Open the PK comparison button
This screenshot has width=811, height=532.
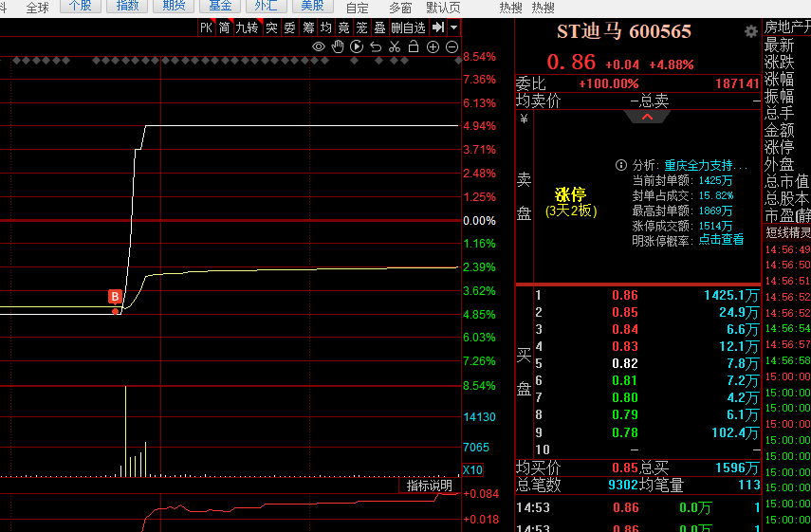point(207,28)
